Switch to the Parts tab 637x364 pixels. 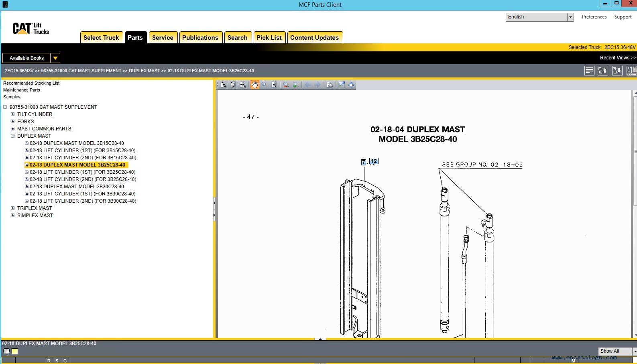coord(135,37)
